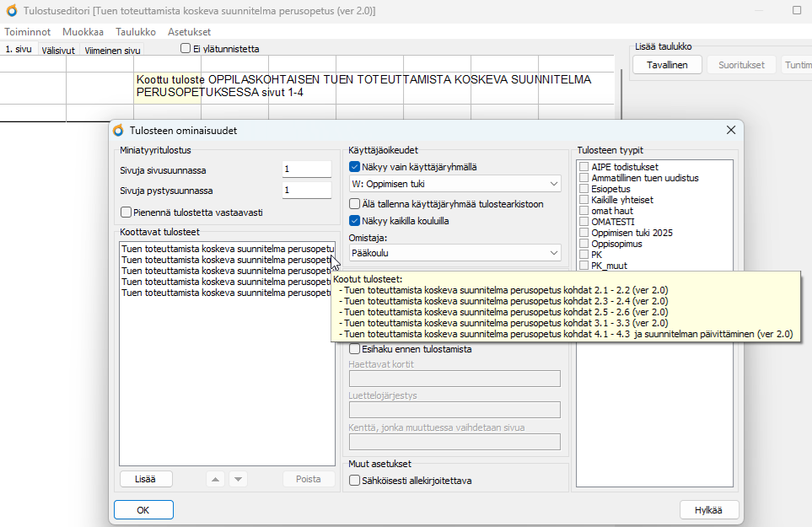Screen dimensions: 812x527
Task: Move selected koottava tuloste down with arrow
Action: (239, 480)
